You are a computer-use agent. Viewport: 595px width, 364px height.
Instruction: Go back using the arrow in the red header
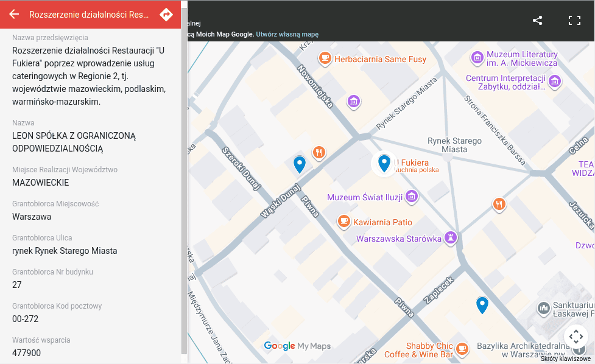14,15
